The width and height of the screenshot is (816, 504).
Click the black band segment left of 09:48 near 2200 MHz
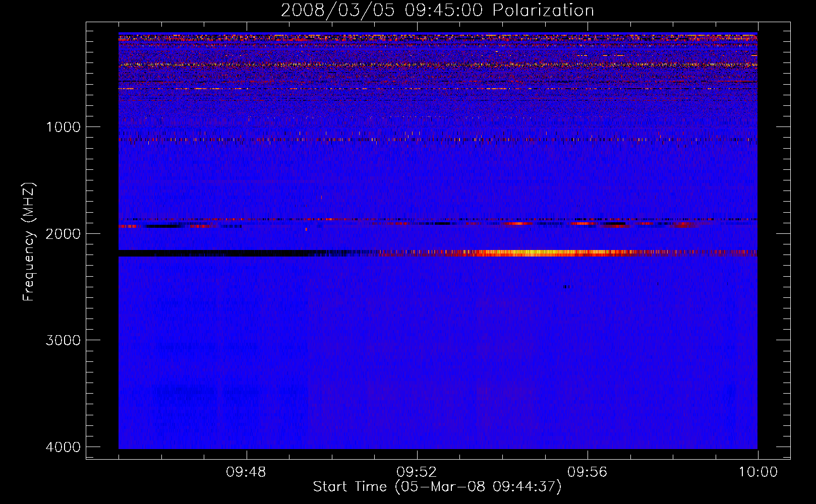pos(182,253)
